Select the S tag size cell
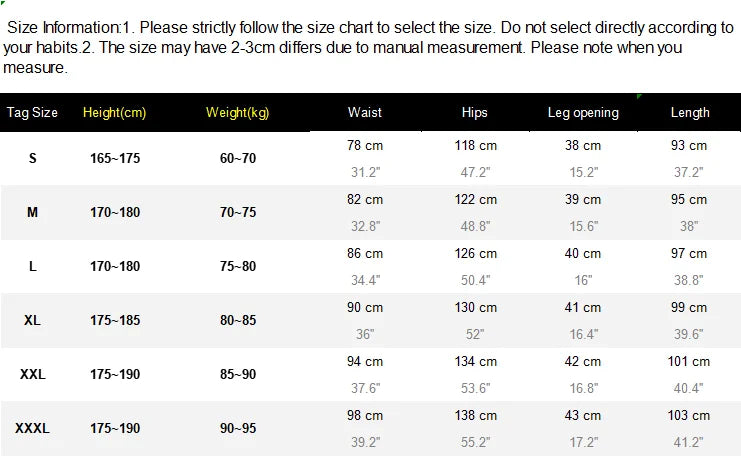Viewport: 741px width, 457px height. (32, 158)
